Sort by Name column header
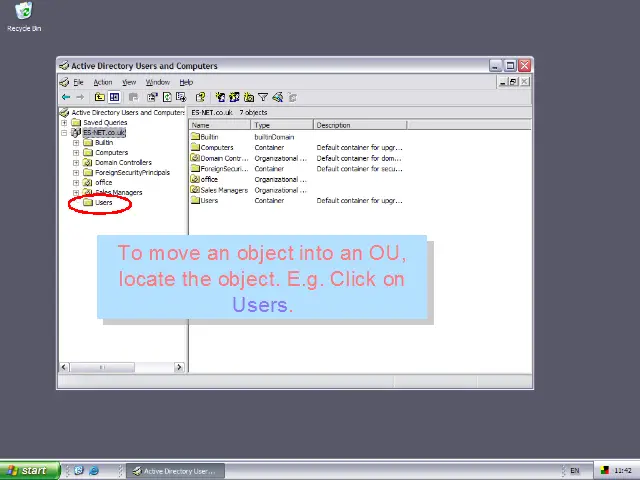This screenshot has height=480, width=640. click(220, 125)
